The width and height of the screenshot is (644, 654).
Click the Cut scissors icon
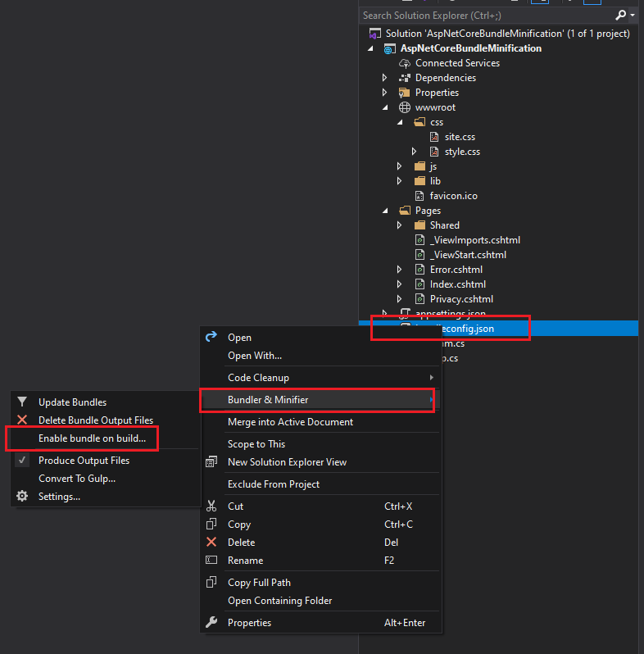point(211,506)
